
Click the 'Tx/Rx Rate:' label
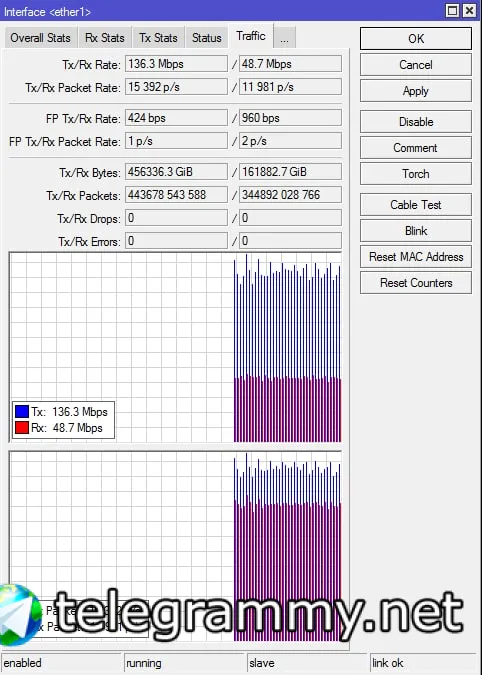[x=91, y=65]
